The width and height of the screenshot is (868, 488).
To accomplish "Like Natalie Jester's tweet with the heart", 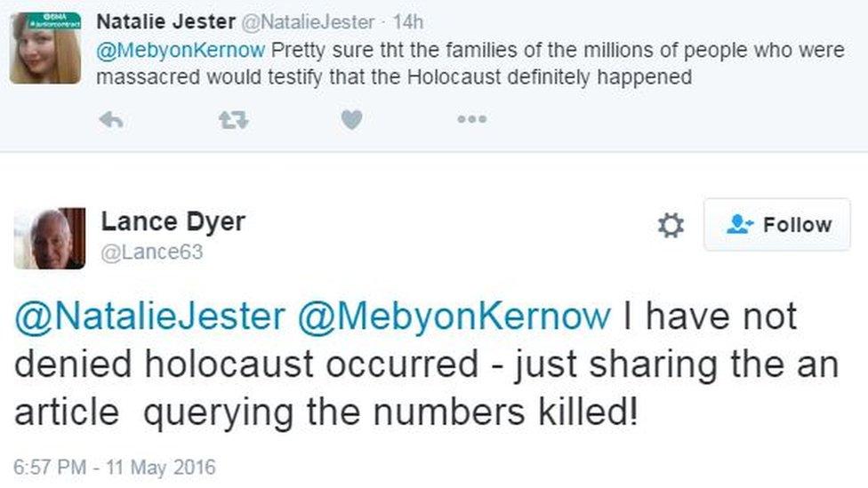I will tap(351, 120).
